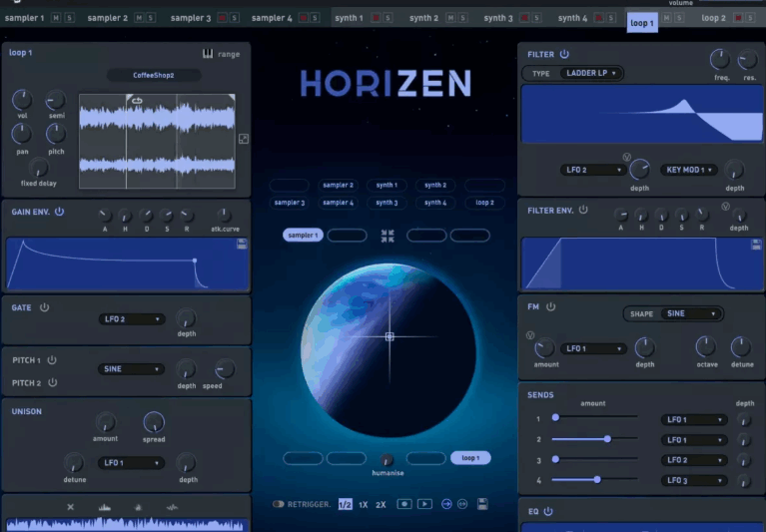Viewport: 766px width, 532px height.
Task: Click the expand waveform icon
Action: click(244, 139)
